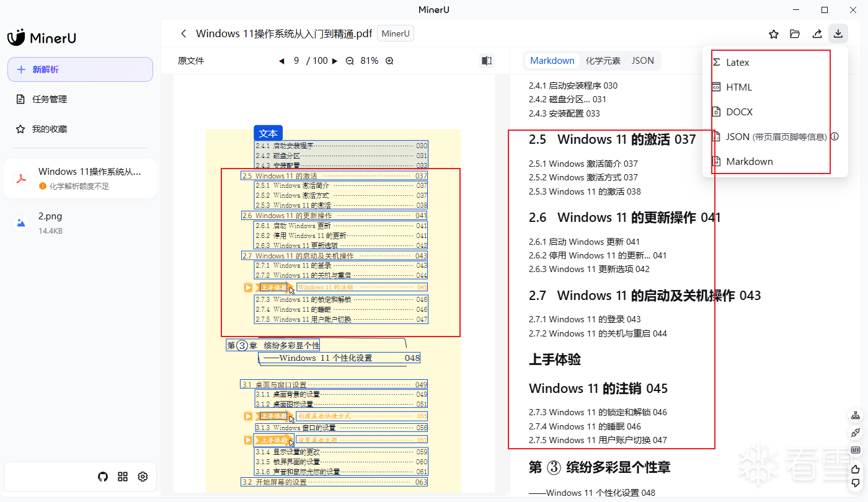Screen dimensions: 868x502
Task: Share the document via share icon
Action: click(x=817, y=34)
